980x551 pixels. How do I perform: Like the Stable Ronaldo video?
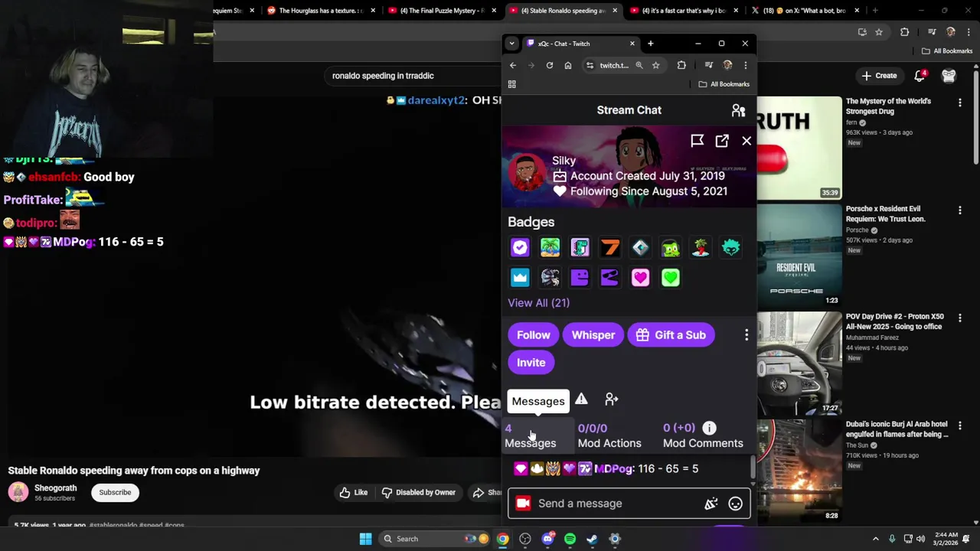point(354,493)
